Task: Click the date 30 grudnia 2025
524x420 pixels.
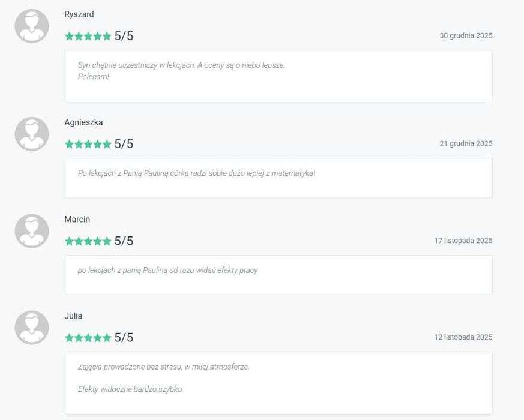Action: coord(466,36)
